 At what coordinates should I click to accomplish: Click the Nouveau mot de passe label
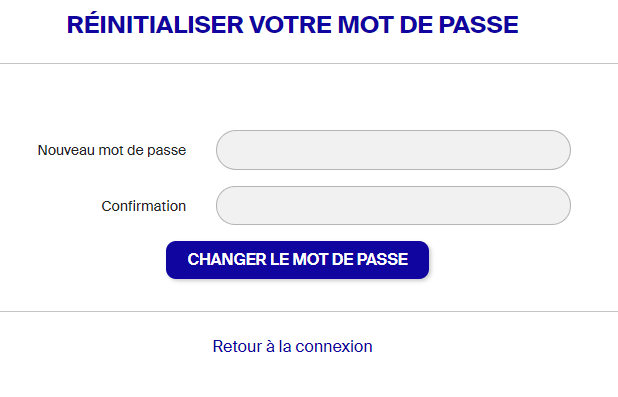(112, 150)
